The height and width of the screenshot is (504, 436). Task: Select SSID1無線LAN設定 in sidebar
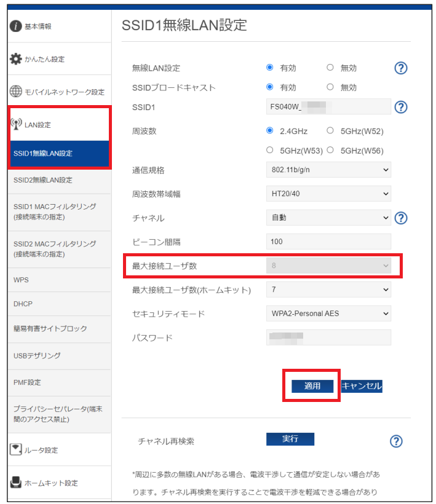click(x=60, y=154)
